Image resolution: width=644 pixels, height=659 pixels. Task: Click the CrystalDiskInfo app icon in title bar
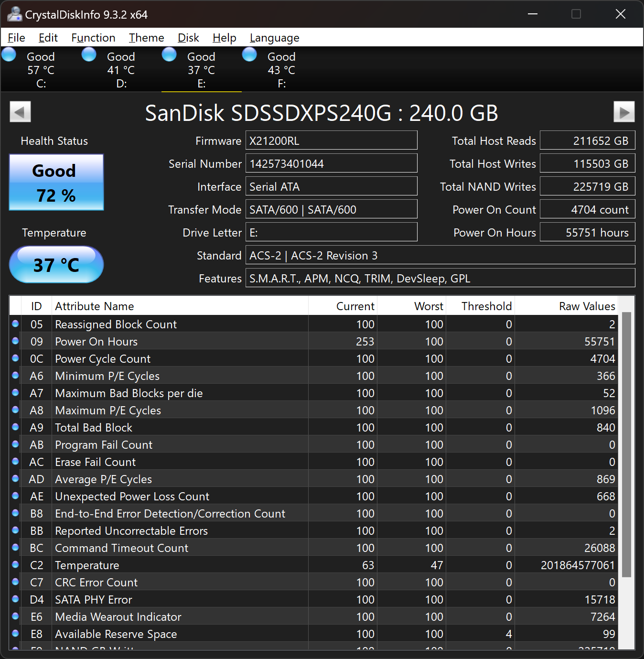[14, 14]
